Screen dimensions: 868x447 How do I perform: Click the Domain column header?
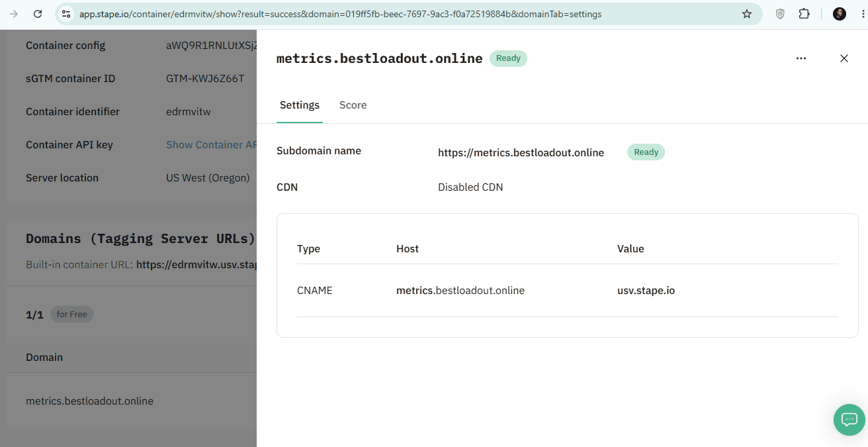coord(44,358)
